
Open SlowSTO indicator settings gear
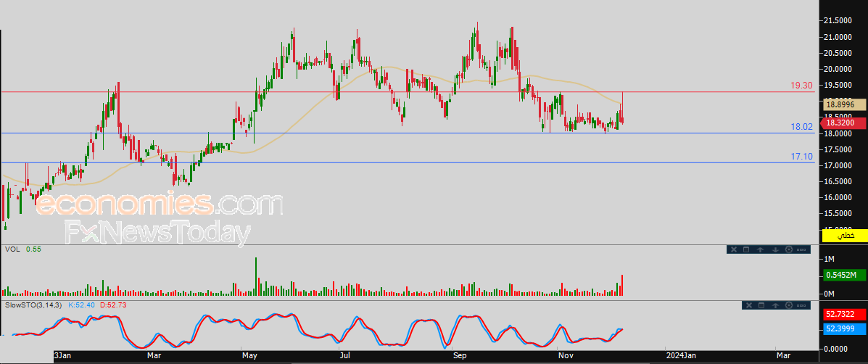coord(789,305)
